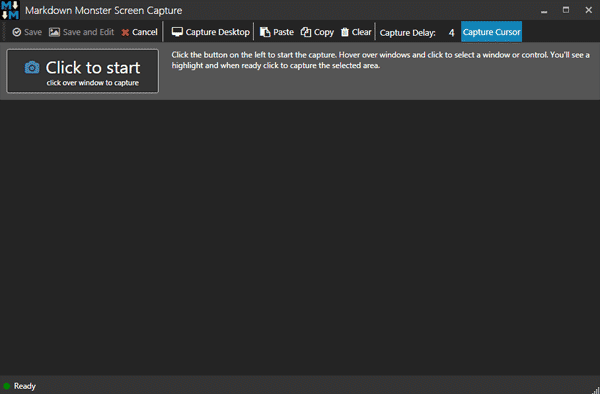600x394 pixels.
Task: Click the capture instructions text
Action: [380, 60]
